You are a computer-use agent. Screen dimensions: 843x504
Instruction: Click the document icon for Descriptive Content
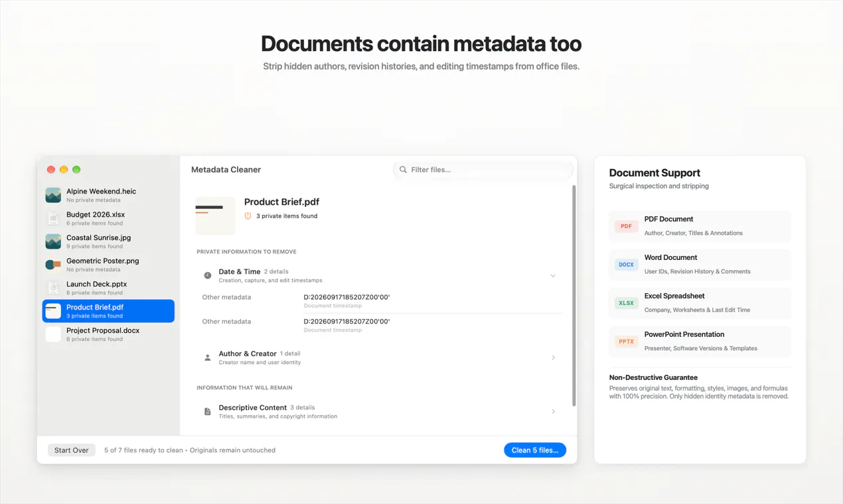coord(207,412)
